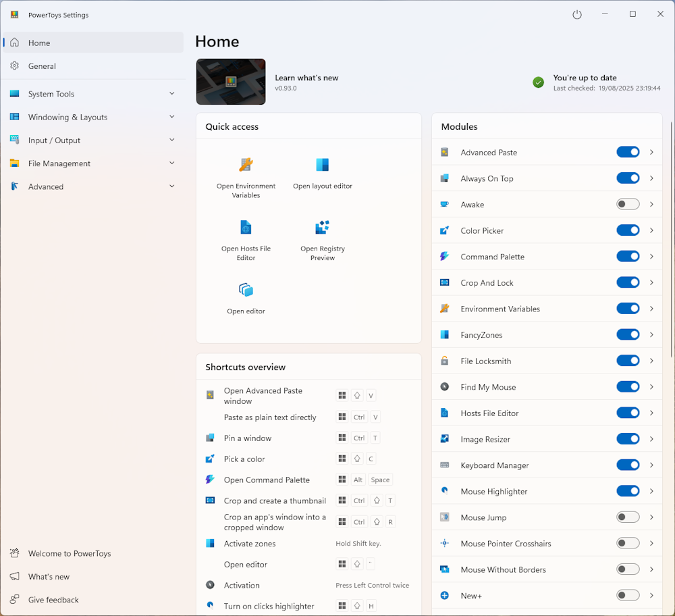This screenshot has height=616, width=675.
Task: Click the Mouse Pointer Crosshairs icon
Action: pos(445,543)
